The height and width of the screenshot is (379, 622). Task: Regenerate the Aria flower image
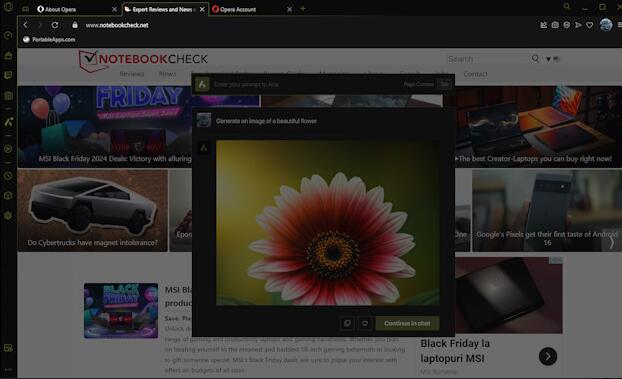tap(365, 323)
